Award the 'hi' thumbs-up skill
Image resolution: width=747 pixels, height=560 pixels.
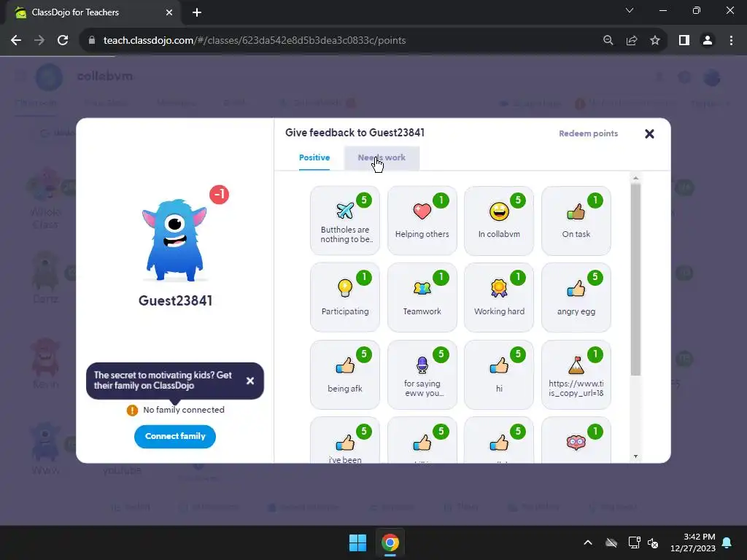499,375
